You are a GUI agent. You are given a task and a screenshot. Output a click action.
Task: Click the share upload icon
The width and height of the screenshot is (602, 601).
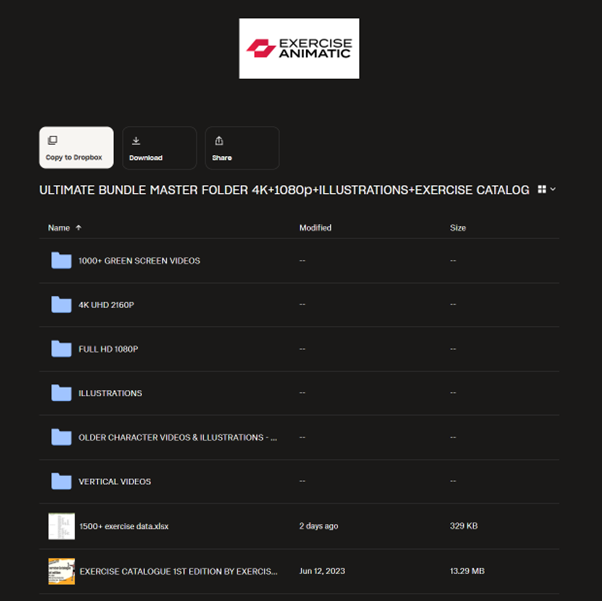coord(219,141)
